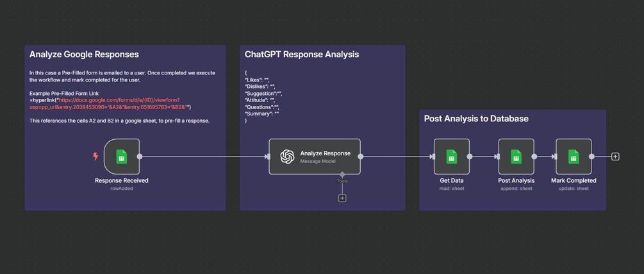Click output connector of Post Analysis node
Image resolution: width=644 pixels, height=274 pixels.
click(x=534, y=157)
